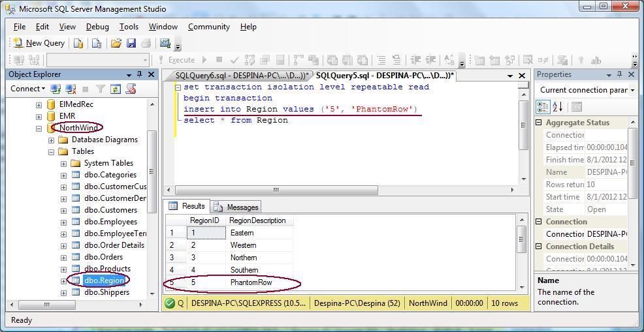Select dbo.Customers table in tree

tap(110, 210)
